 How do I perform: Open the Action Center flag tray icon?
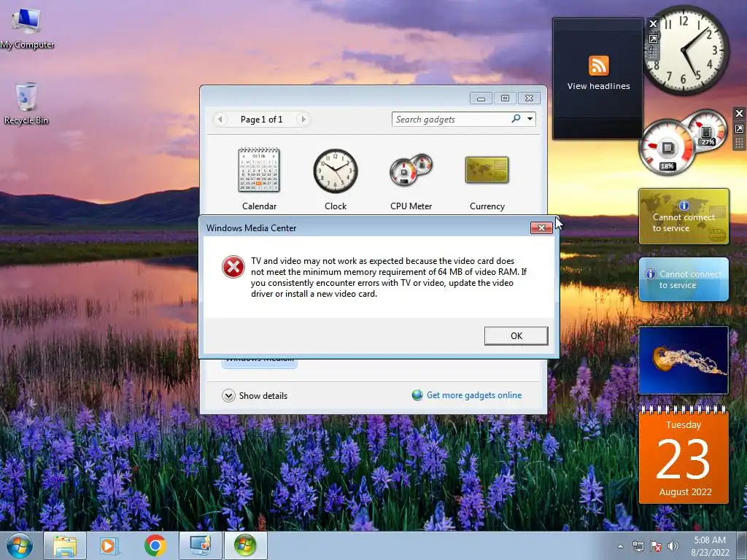[656, 546]
